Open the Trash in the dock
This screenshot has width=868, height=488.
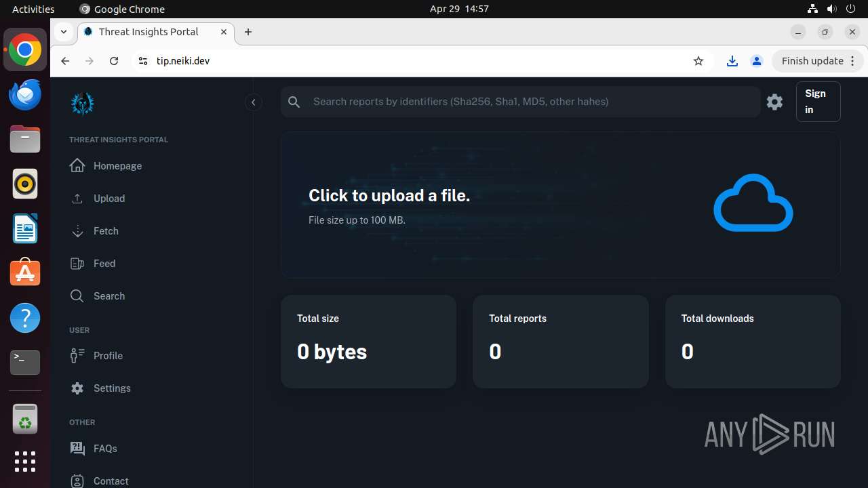tap(25, 420)
